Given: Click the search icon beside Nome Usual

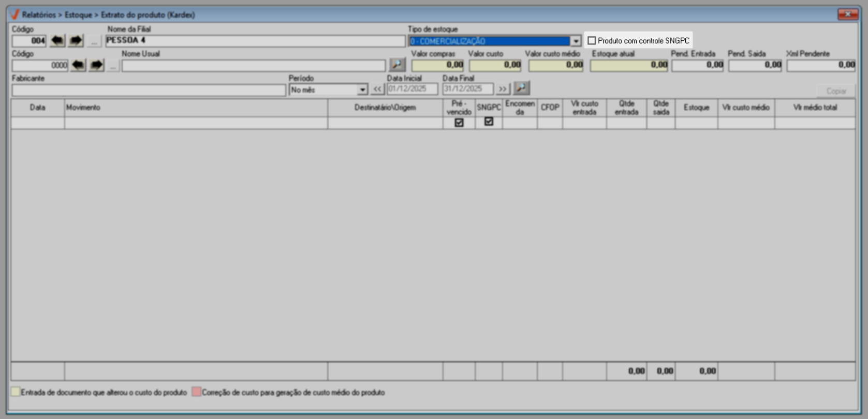Looking at the screenshot, I should 397,65.
